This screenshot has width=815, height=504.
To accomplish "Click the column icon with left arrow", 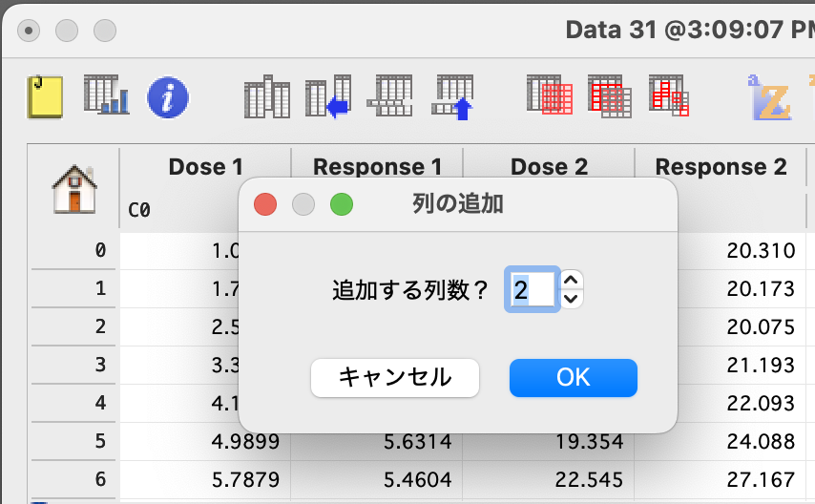I will [328, 96].
